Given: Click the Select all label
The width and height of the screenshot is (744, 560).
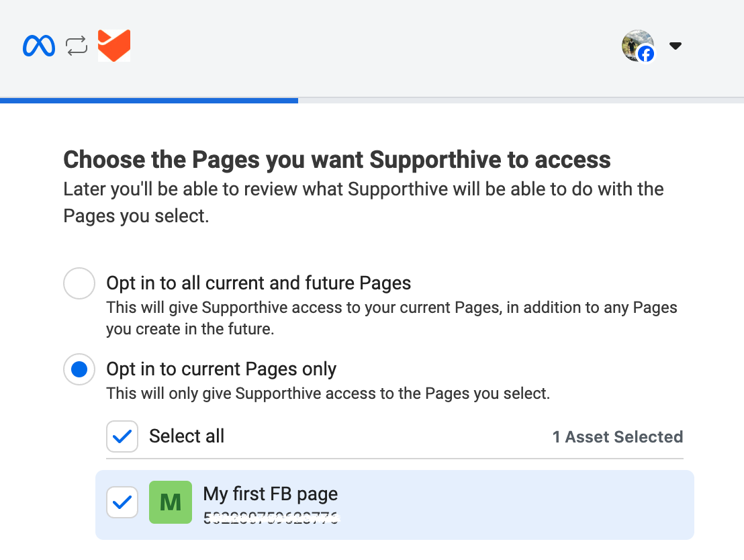Looking at the screenshot, I should pos(187,436).
